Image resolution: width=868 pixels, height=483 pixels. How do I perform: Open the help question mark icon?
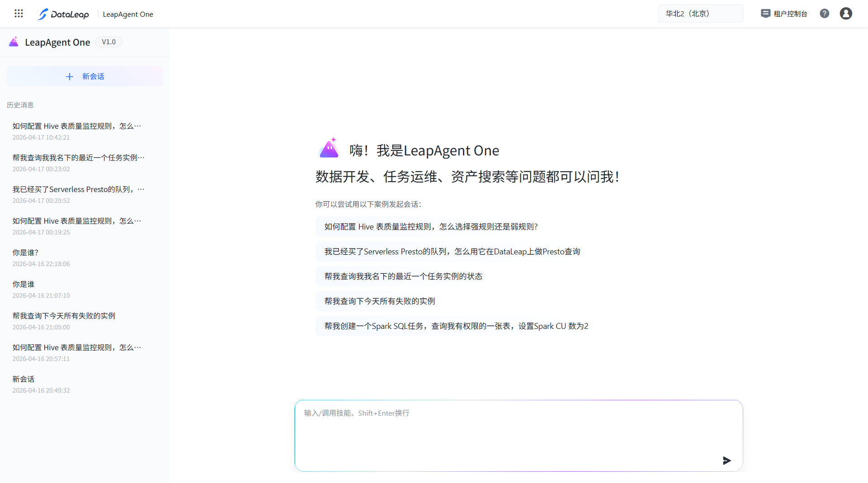tap(824, 14)
